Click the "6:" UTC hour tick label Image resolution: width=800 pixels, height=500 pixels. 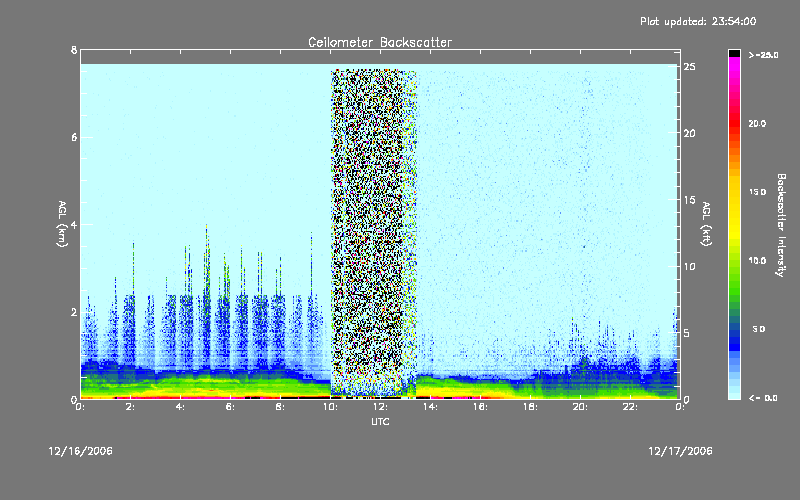231,407
